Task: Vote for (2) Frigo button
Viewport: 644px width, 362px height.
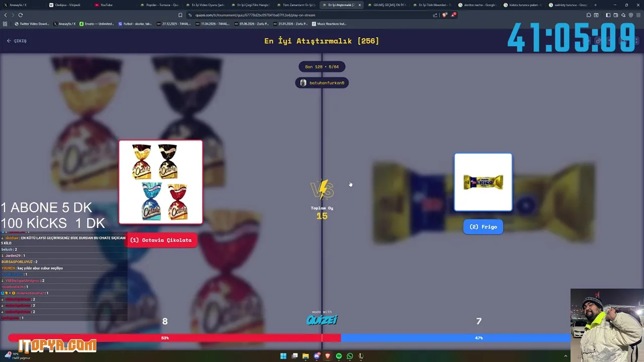Action: click(x=483, y=227)
